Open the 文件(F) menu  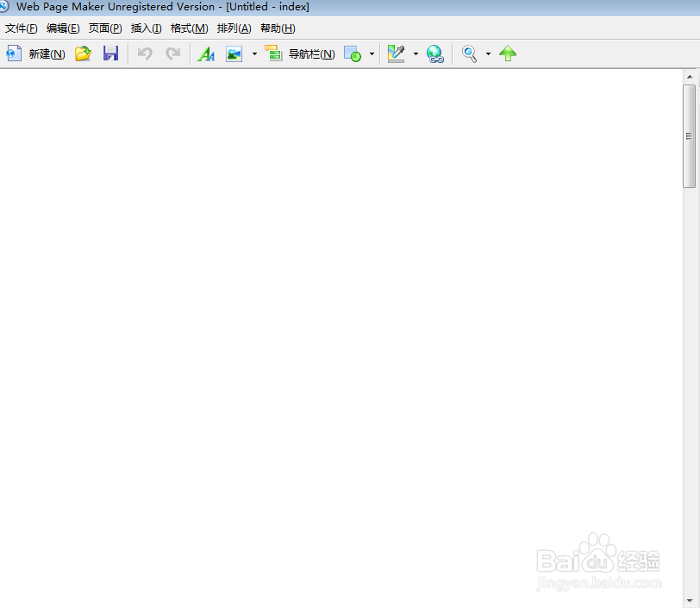coord(21,28)
